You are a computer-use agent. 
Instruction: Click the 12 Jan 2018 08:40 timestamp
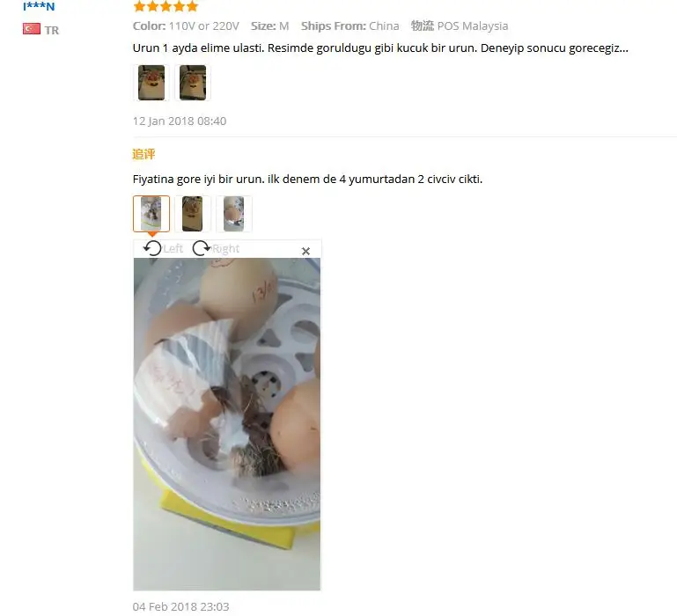180,121
